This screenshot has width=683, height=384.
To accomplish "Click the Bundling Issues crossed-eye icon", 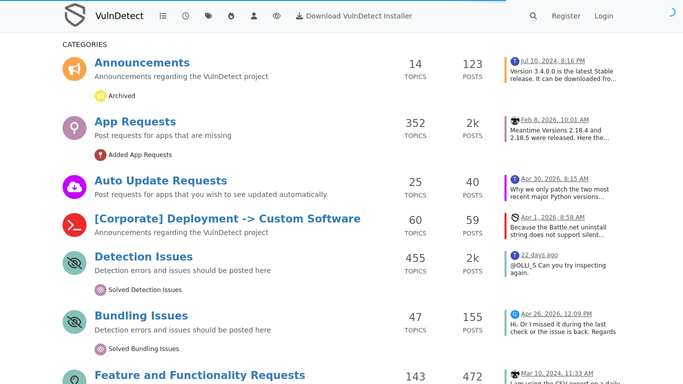I will pos(74,322).
